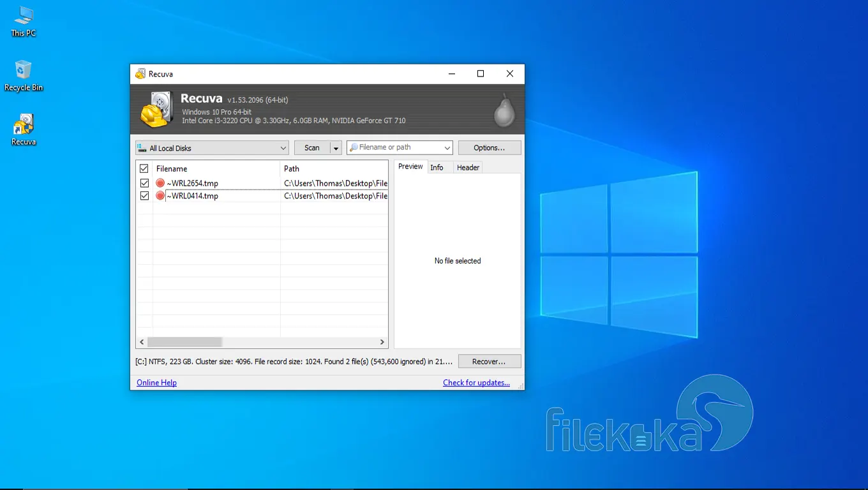Switch to the Preview tab

(x=410, y=167)
